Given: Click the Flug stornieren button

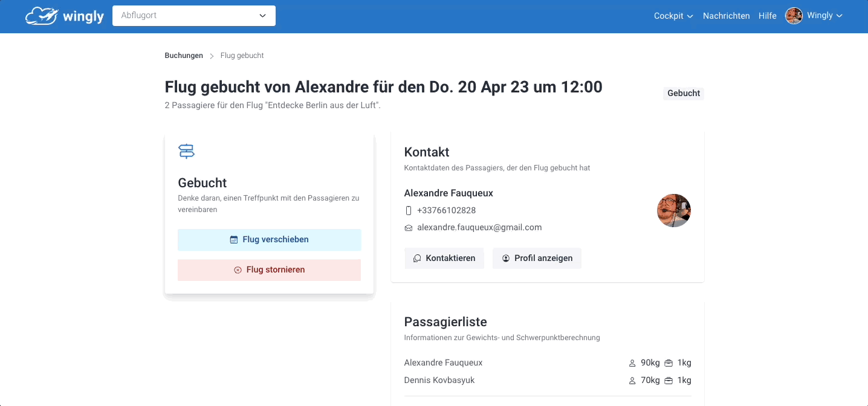Looking at the screenshot, I should [x=270, y=270].
